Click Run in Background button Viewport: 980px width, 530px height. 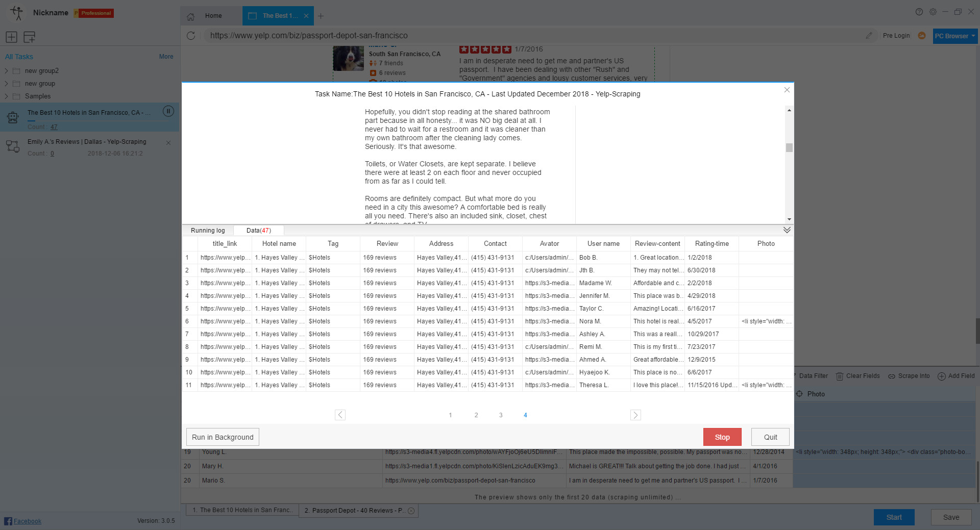coord(223,437)
